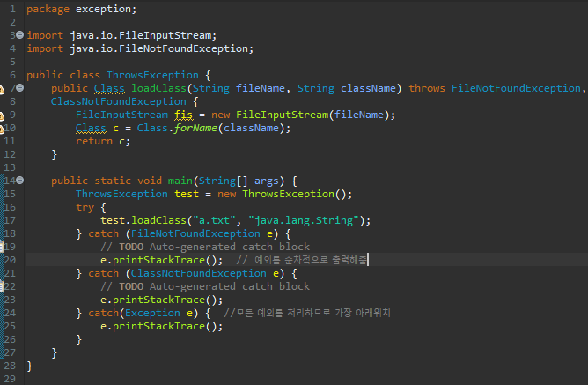Click 'java.io.FileNotFoundException' import text
Screen dimensions: 588x385
click(x=159, y=48)
